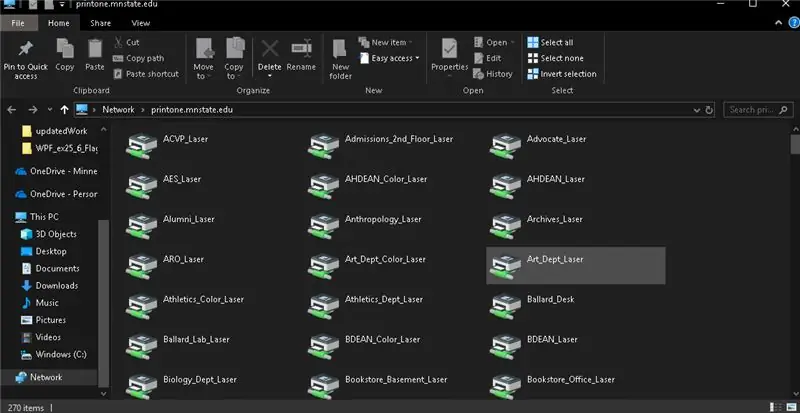Select the Admissions_2nd_Floor_Laser printer icon
Image resolution: width=800 pixels, height=413 pixels.
coord(323,146)
